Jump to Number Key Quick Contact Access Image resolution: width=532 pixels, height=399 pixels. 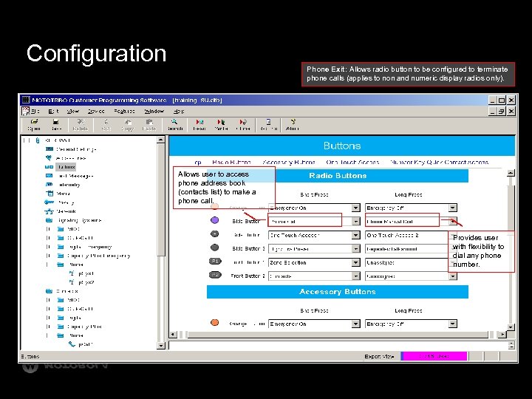pyautogui.click(x=440, y=162)
